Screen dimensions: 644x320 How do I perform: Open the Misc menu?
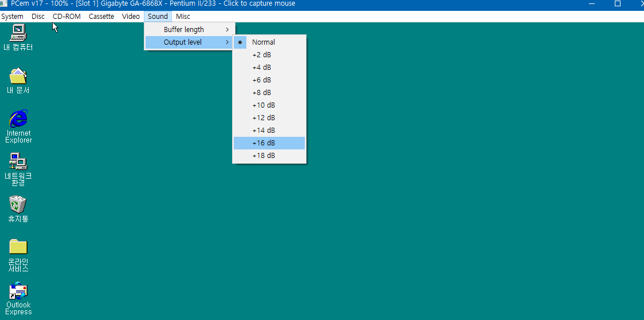click(183, 17)
